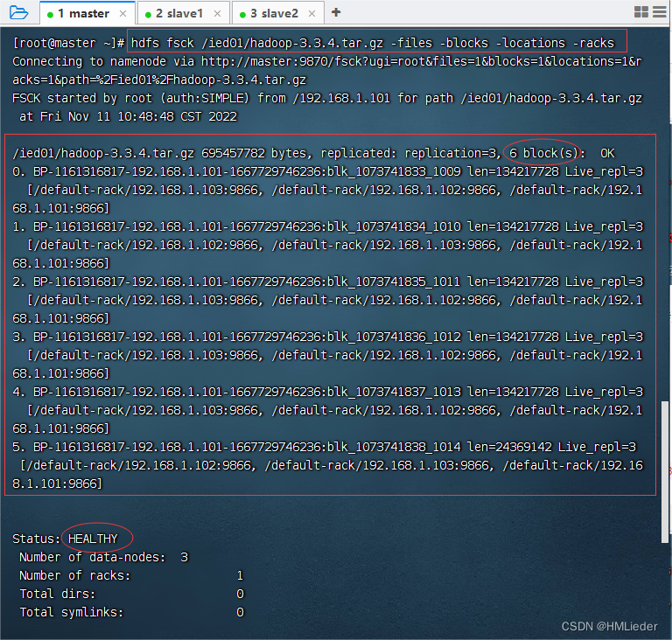Switch to the 1 master tab
The image size is (672, 640).
(87, 13)
